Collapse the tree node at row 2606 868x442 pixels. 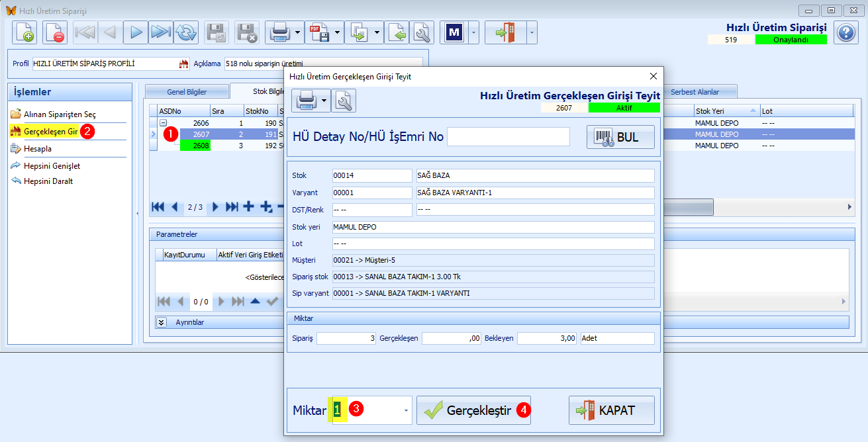pyautogui.click(x=163, y=123)
